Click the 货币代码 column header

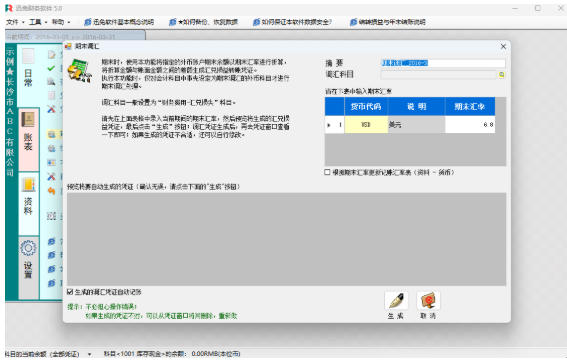click(x=366, y=106)
